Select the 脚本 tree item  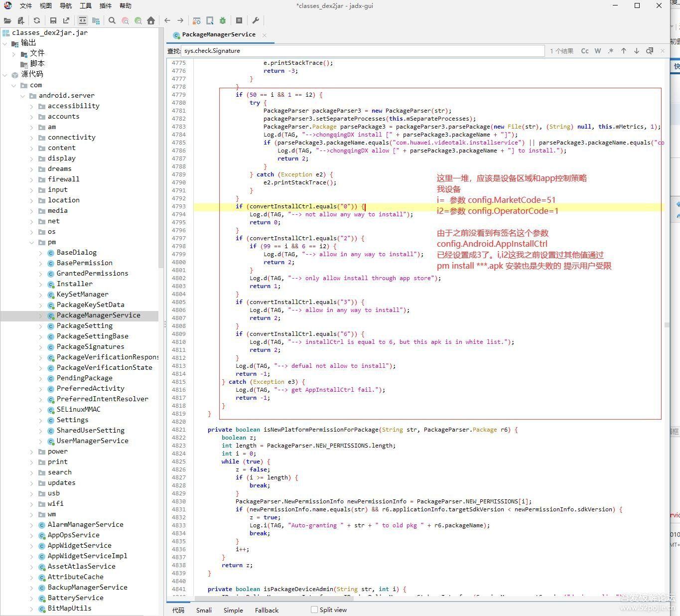(37, 64)
